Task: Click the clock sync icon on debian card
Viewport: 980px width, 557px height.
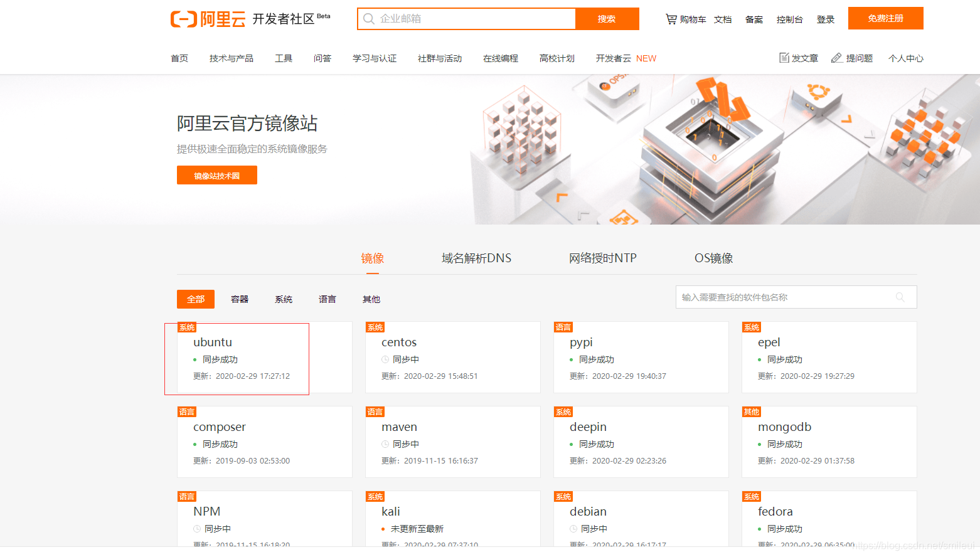Action: pos(573,529)
